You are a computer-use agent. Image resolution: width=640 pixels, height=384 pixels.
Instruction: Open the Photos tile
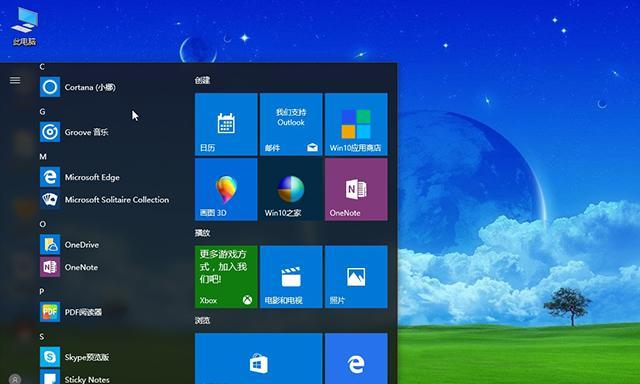[356, 277]
